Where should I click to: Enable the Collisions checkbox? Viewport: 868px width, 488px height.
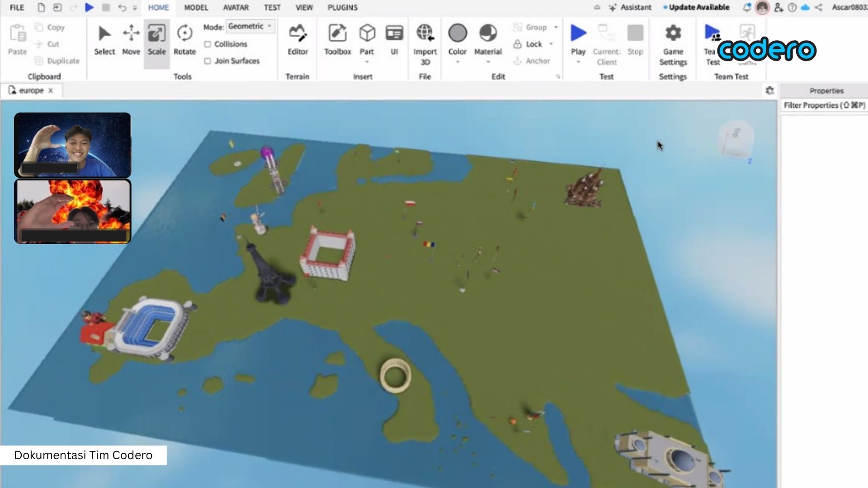[208, 44]
